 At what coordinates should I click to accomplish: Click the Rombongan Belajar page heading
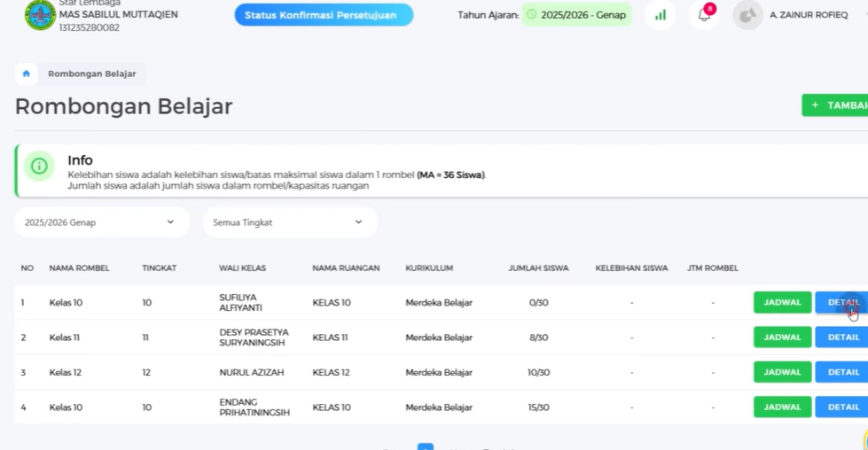[x=123, y=106]
